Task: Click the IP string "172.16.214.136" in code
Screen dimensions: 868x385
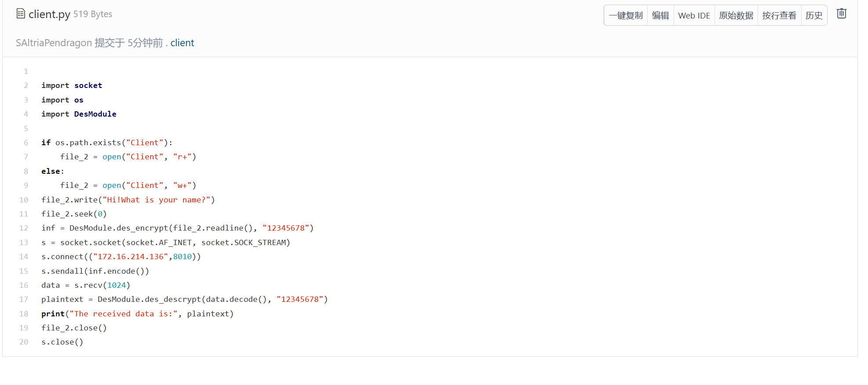Action: (130, 257)
